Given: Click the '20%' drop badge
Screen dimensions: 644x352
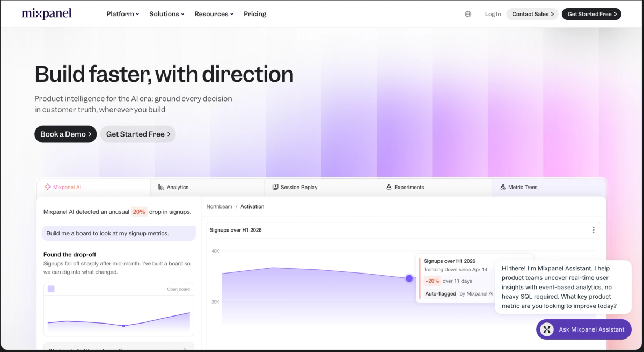Looking at the screenshot, I should pyautogui.click(x=139, y=212).
